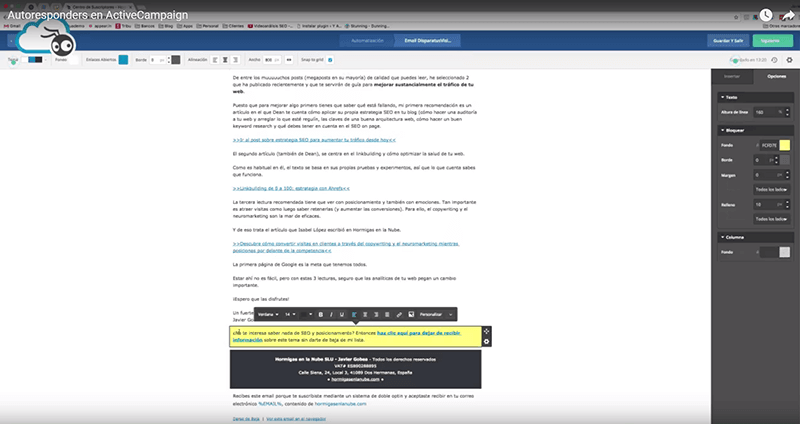The width and height of the screenshot is (800, 424).
Task: Pick the top-bar Borde gray color swatch
Action: pos(176,60)
